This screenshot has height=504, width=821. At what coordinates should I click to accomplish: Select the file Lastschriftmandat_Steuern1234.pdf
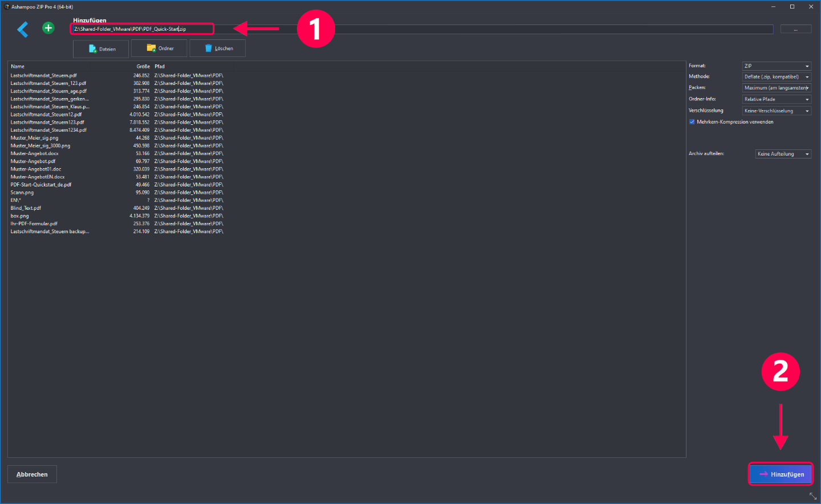(48, 130)
